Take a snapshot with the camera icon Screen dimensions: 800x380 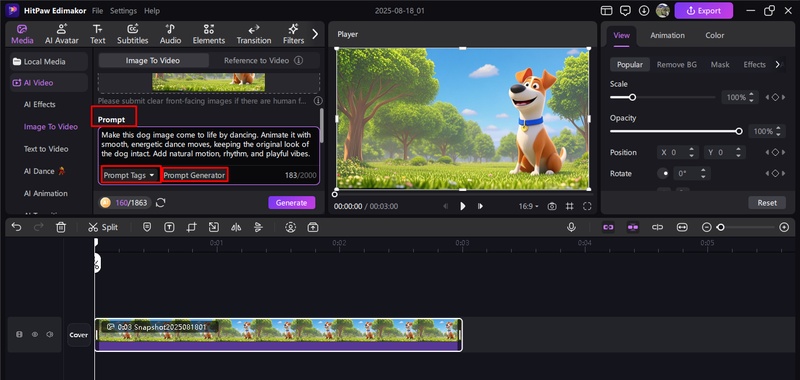click(552, 206)
